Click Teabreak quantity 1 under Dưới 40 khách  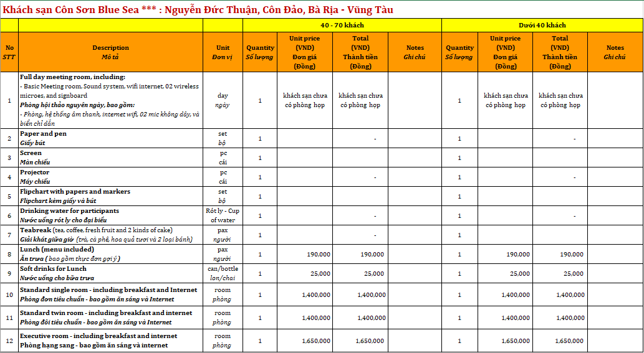point(459,235)
